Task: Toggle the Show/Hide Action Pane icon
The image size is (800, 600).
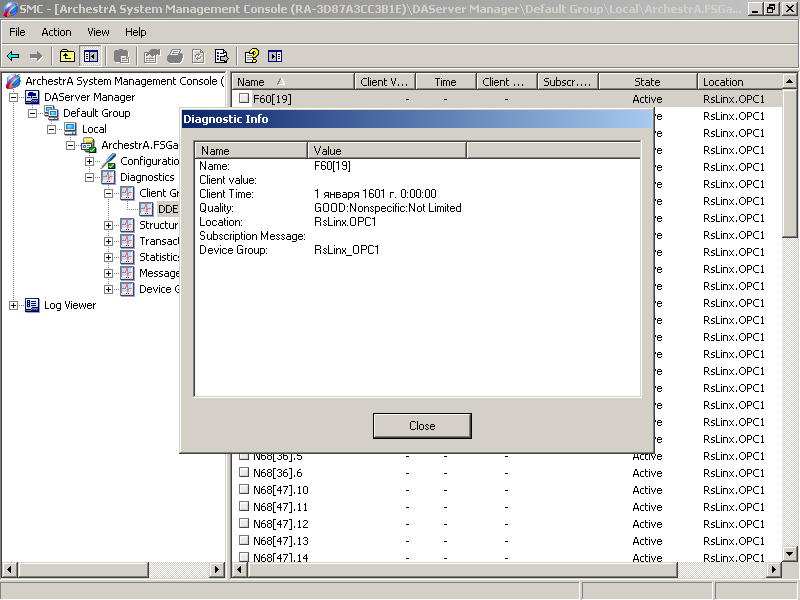Action: tap(275, 56)
